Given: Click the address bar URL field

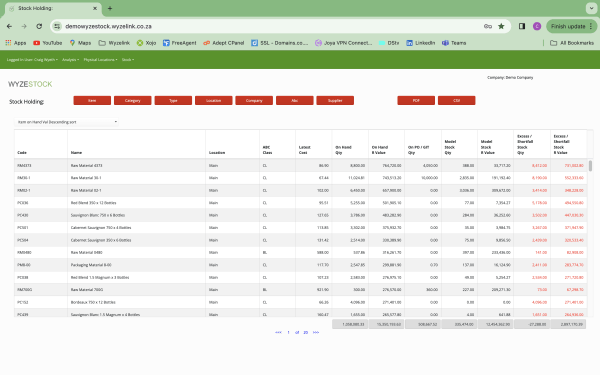Looking at the screenshot, I should 268,26.
